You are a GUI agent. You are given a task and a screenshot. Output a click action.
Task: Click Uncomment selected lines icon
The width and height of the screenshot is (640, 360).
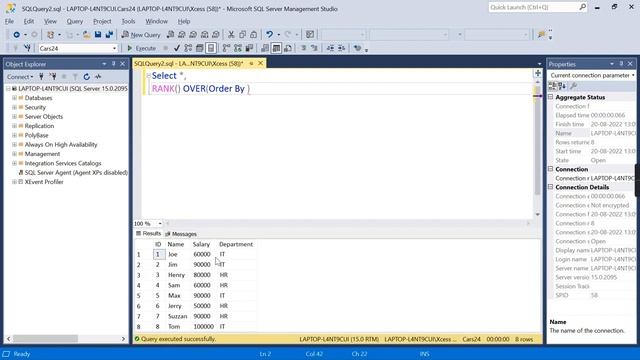coord(314,48)
